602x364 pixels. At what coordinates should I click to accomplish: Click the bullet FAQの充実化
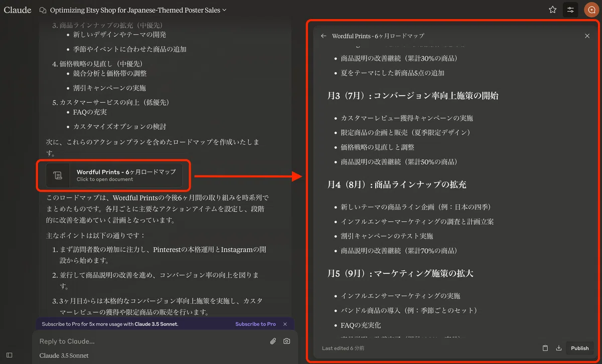(x=361, y=325)
